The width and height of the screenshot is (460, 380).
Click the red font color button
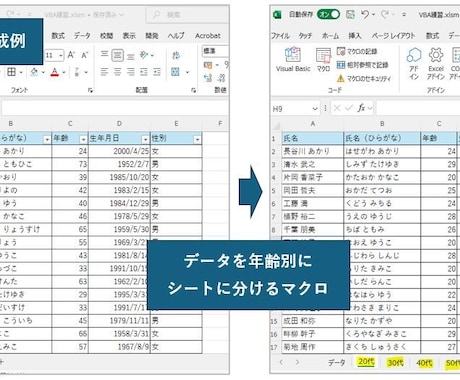pos(55,72)
